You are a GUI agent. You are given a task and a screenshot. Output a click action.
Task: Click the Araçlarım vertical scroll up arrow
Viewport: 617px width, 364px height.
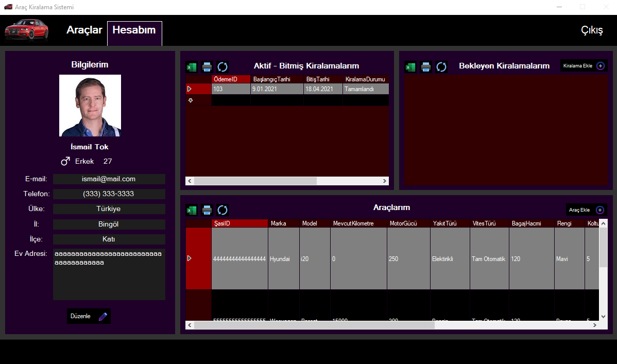click(603, 223)
